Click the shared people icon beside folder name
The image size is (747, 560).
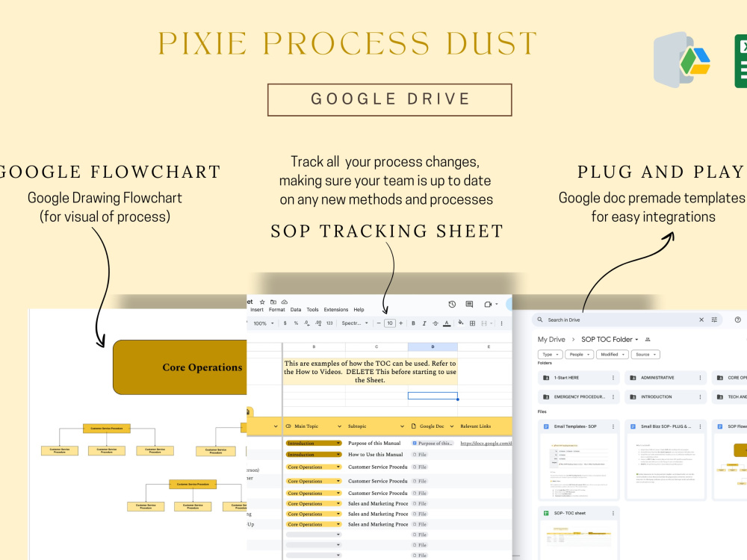click(648, 340)
